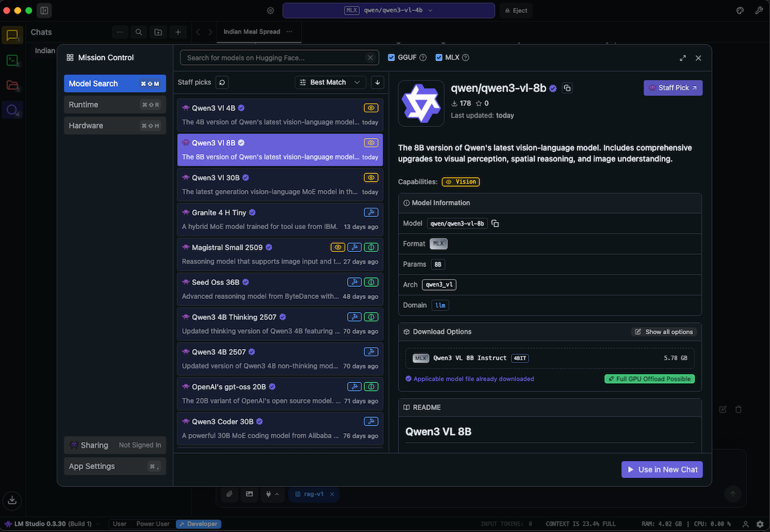770x532 pixels.
Task: Uncheck the GGUF format checkbox
Action: (391, 58)
